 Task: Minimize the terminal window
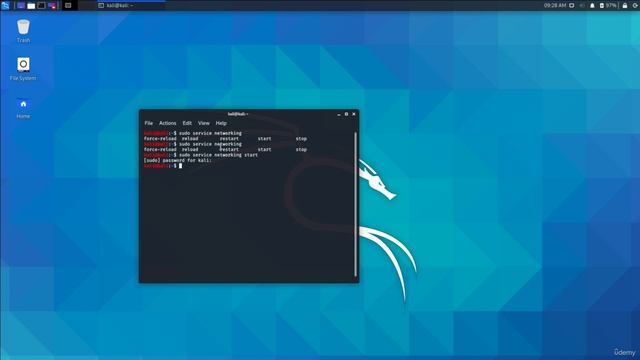pyautogui.click(x=339, y=114)
